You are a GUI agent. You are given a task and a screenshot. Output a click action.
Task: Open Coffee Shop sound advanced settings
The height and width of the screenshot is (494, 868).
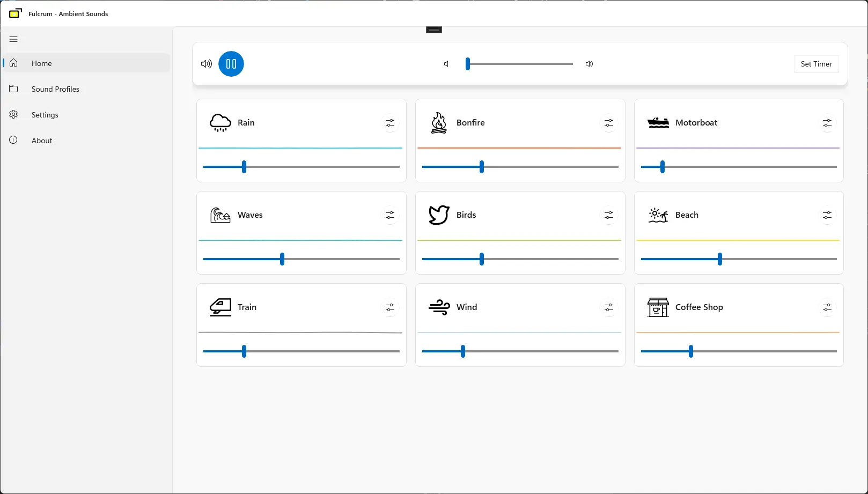click(827, 307)
